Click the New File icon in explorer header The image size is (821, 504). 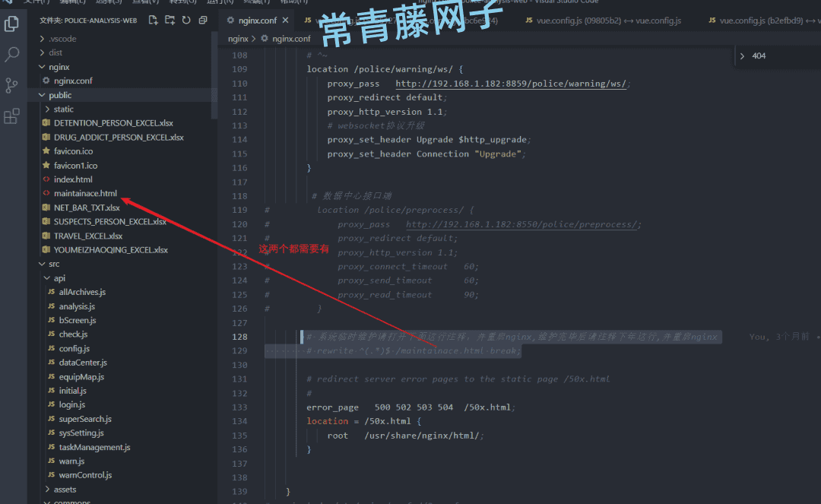[x=153, y=20]
